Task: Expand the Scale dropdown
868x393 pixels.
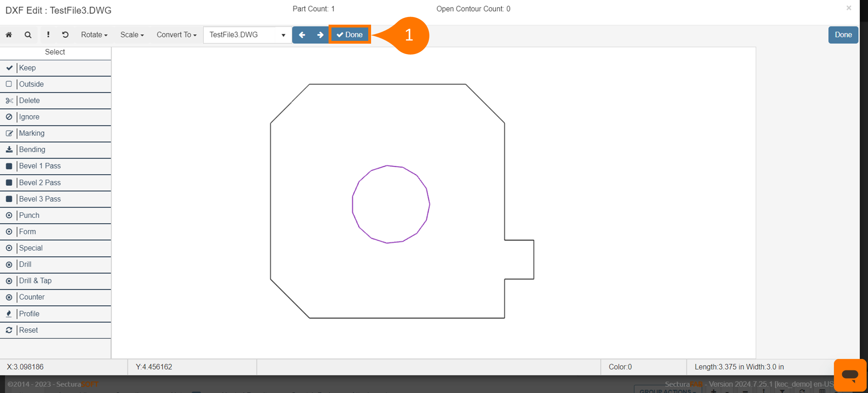Action: pos(132,35)
